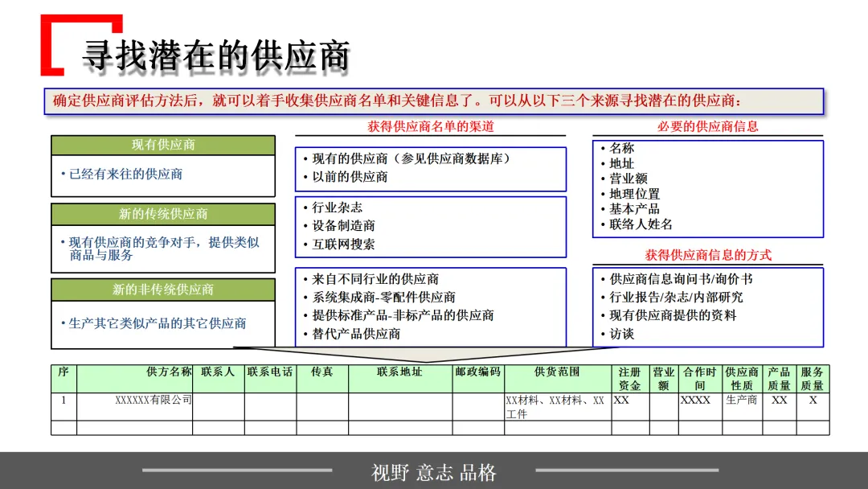Click table header 产品质量
The image size is (868, 489).
(x=779, y=379)
